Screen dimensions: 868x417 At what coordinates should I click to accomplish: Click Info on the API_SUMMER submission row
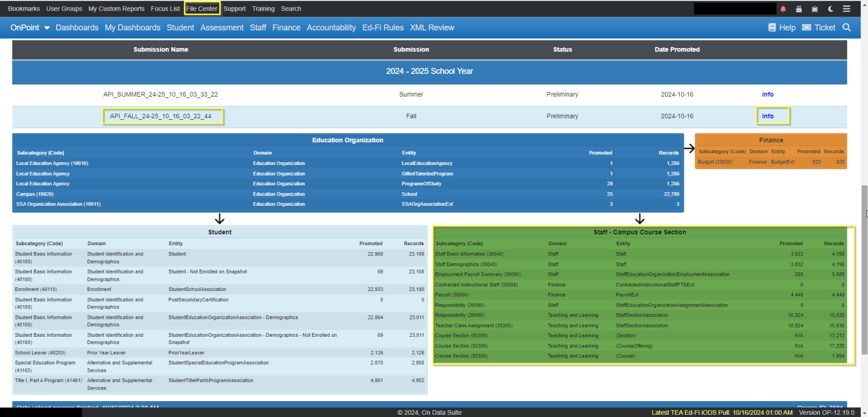tap(767, 94)
